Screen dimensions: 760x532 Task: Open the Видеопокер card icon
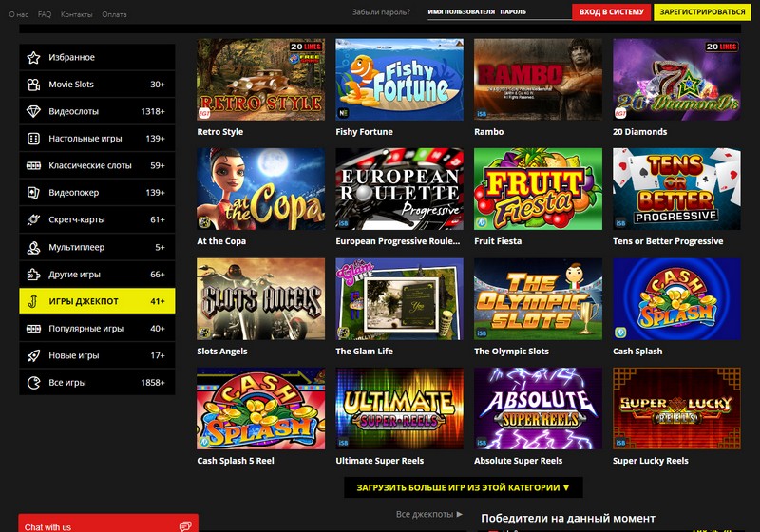(x=33, y=193)
